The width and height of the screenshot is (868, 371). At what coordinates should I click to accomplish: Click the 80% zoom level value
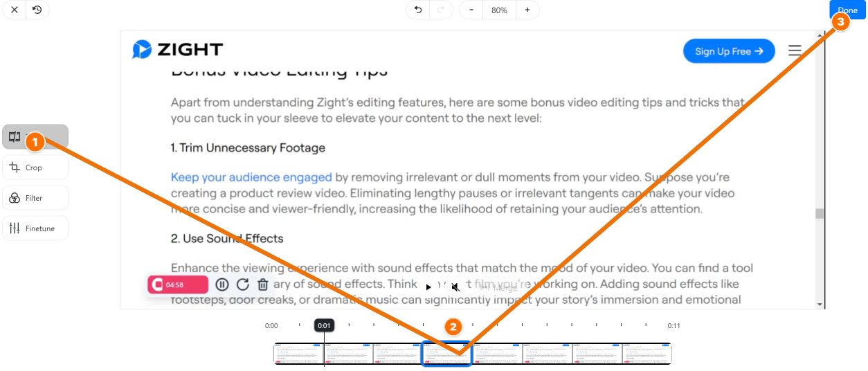pyautogui.click(x=499, y=10)
